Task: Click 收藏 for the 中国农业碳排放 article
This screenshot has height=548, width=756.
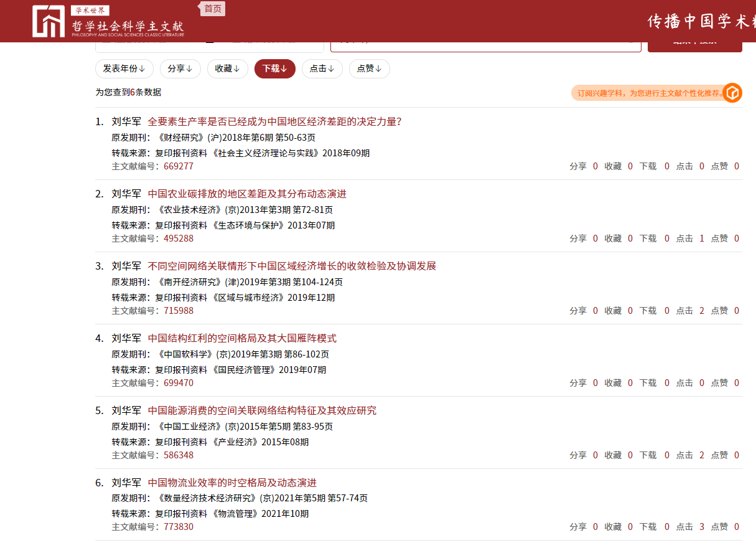Action: click(x=613, y=239)
